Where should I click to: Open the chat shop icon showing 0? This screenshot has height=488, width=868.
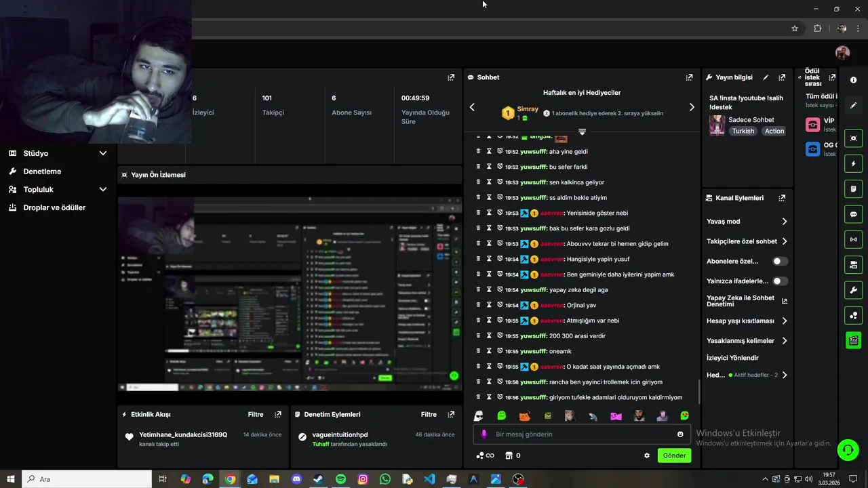(513, 455)
